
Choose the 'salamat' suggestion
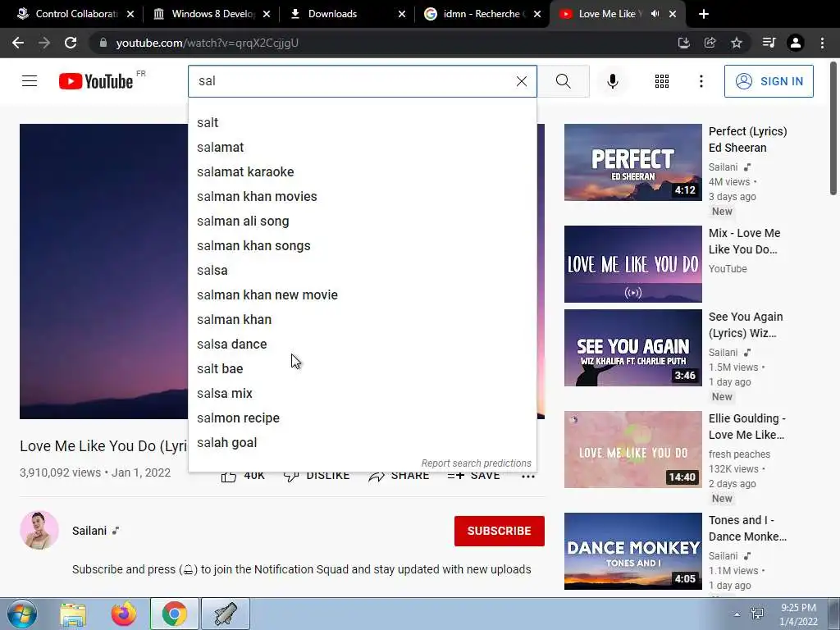[362, 148]
